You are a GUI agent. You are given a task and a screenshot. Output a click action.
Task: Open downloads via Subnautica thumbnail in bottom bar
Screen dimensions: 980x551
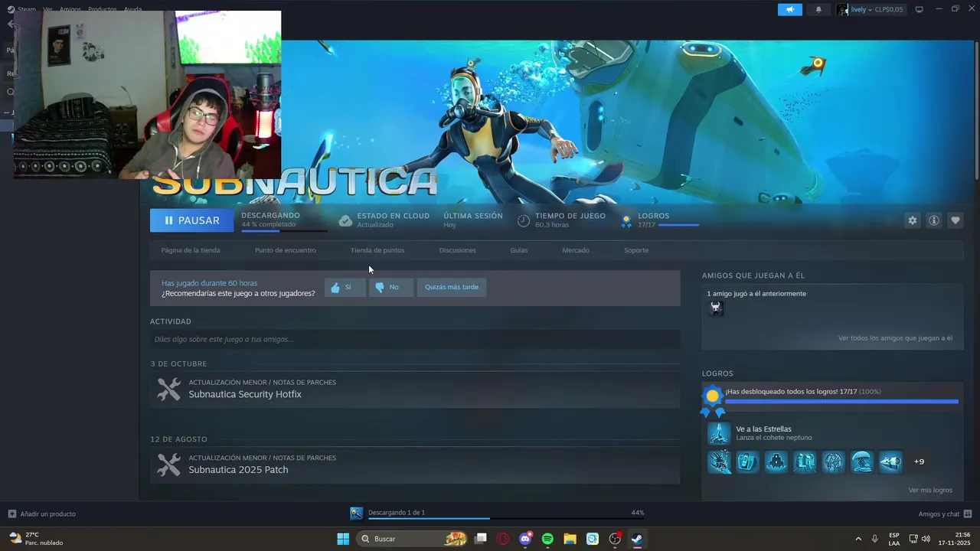pos(356,514)
